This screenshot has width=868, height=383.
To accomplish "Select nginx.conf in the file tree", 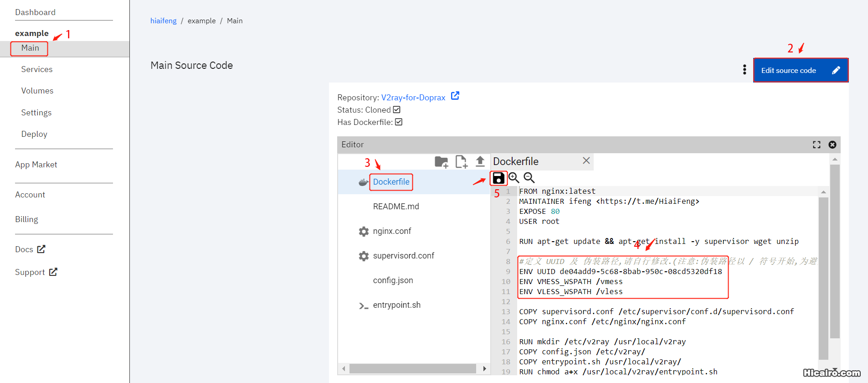I will point(392,231).
